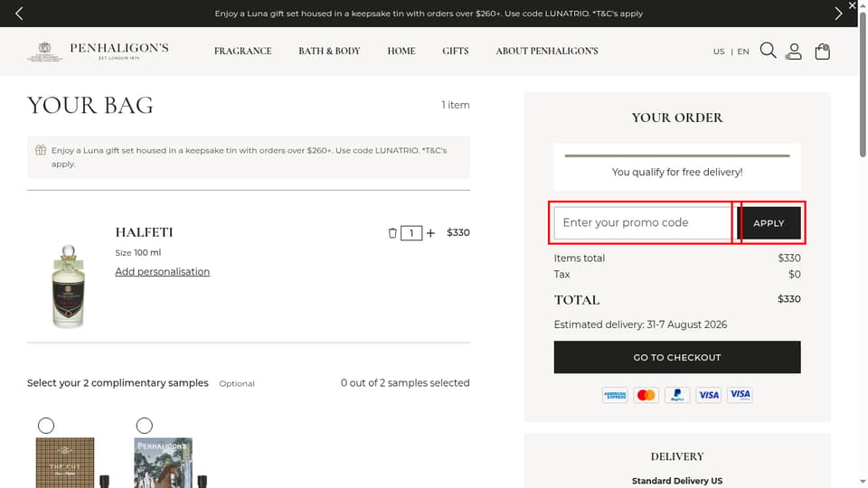Image resolution: width=868 pixels, height=488 pixels.
Task: Click 'You qualify for free delivery!' text
Action: 677,172
